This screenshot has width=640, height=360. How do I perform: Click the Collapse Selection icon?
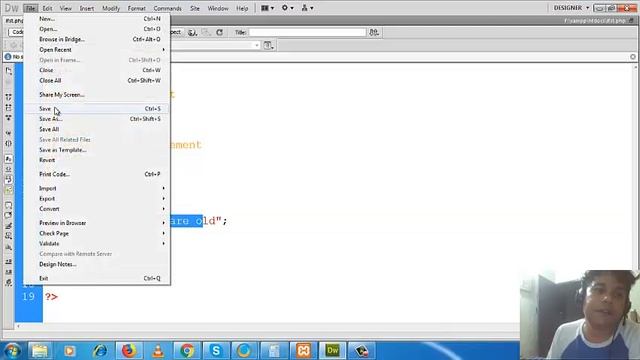point(9,107)
